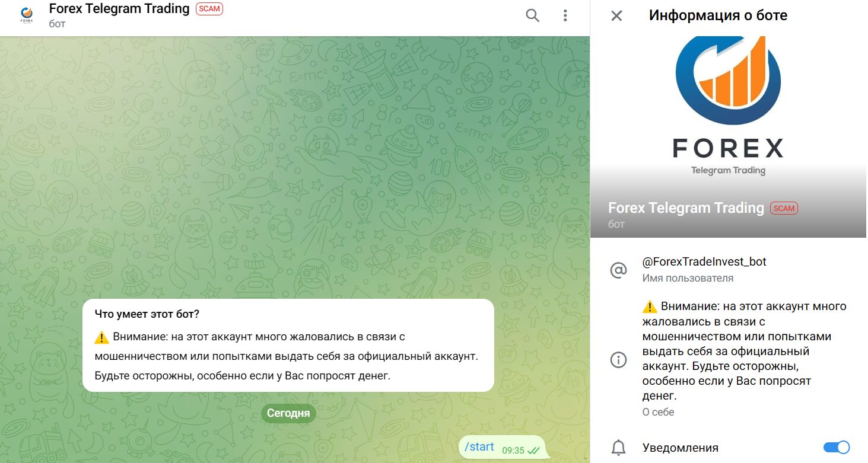Click the chat title Forex Telegram Trading in header
The height and width of the screenshot is (463, 868).
pos(119,9)
